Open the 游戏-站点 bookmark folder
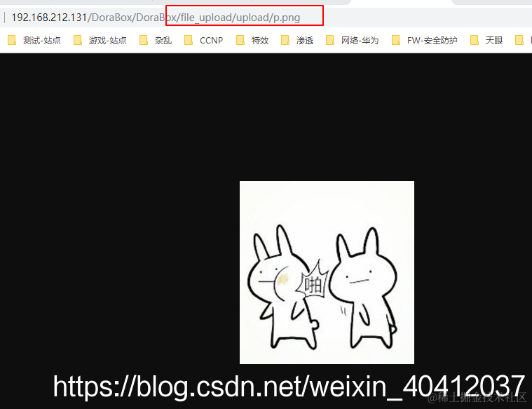 [100, 41]
